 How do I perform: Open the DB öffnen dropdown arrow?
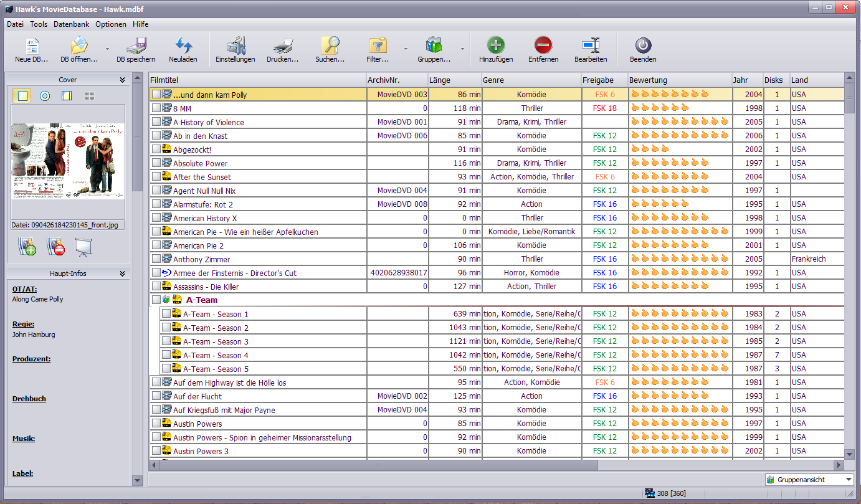[x=107, y=49]
